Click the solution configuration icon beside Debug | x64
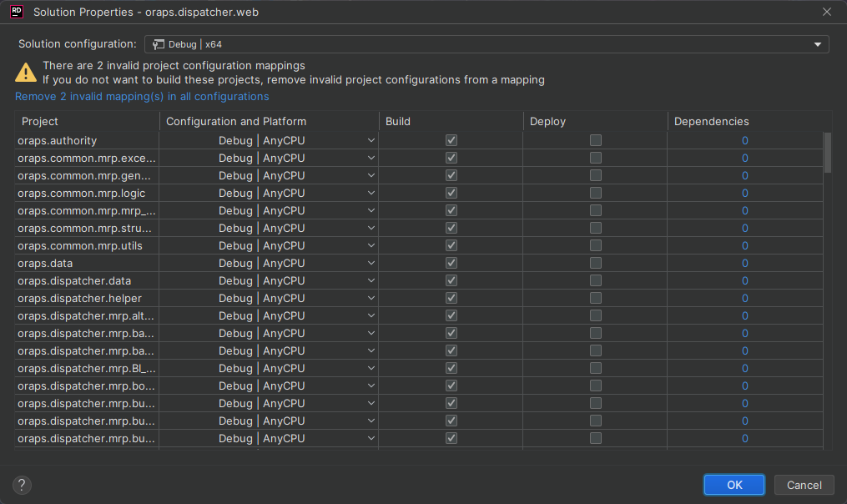Image resolution: width=847 pixels, height=504 pixels. coord(159,44)
